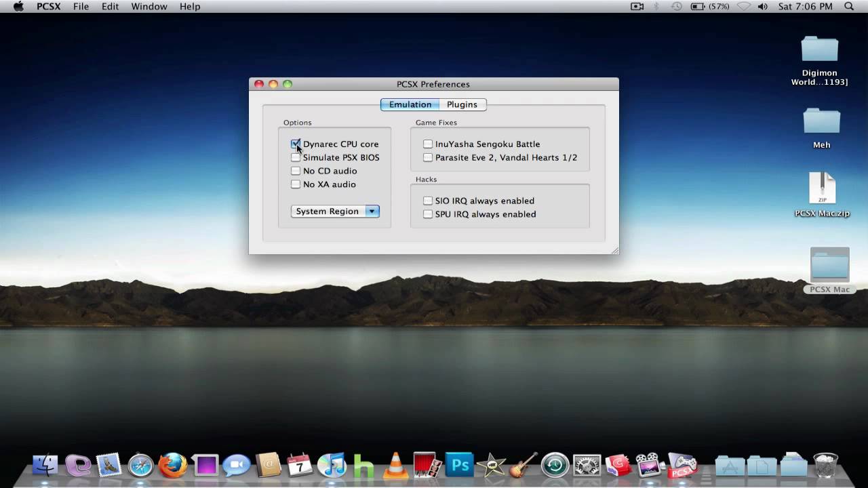Open Spotlight search magnifier in menu bar

(x=849, y=6)
